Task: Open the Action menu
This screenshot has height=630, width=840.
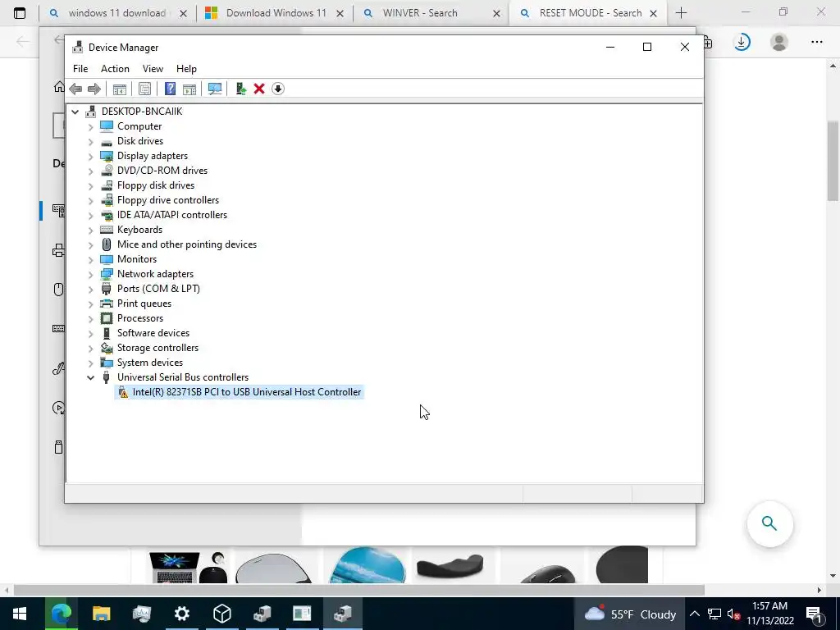Action: pos(115,69)
